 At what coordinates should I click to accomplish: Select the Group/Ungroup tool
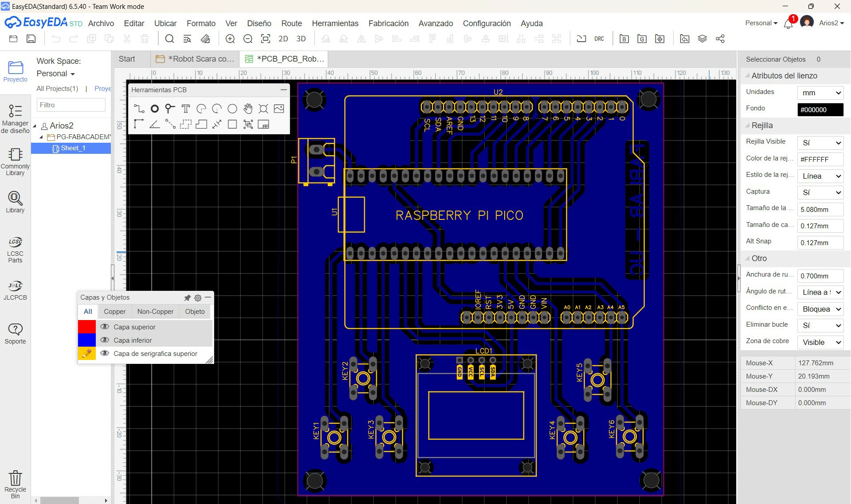coord(248,124)
